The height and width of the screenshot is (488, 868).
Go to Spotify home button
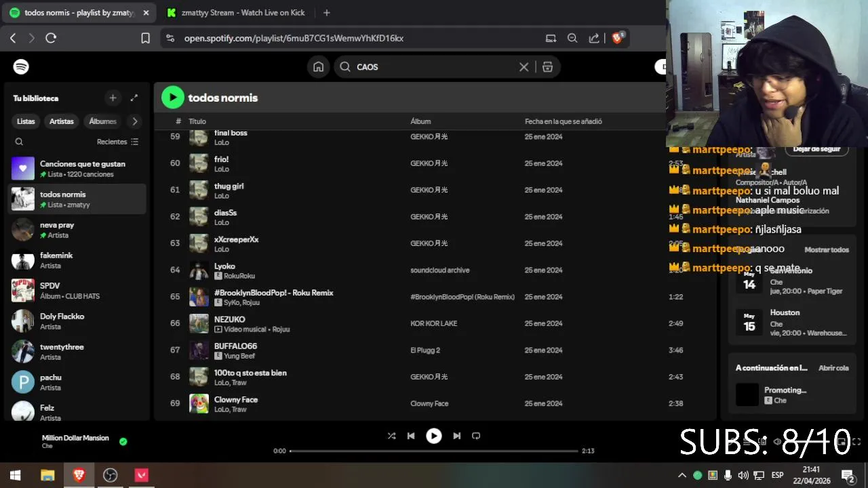(318, 66)
